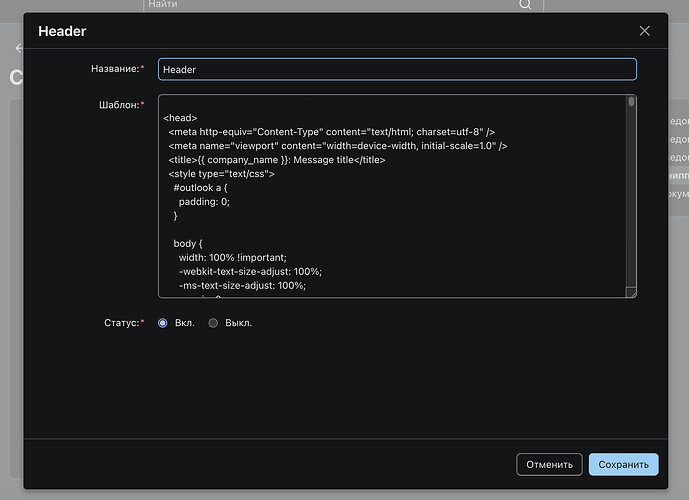Click the template textarea scrollbar thumb
This screenshot has height=500, width=689.
pyautogui.click(x=631, y=101)
